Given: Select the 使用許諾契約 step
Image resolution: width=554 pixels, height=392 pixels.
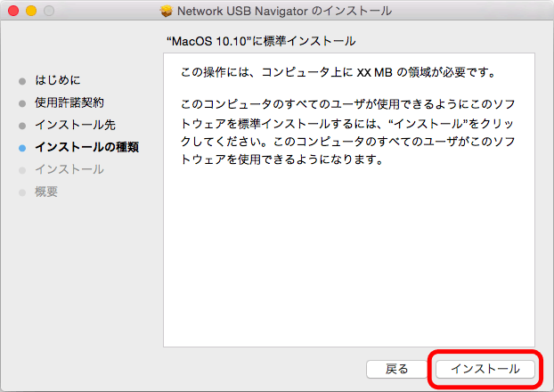Looking at the screenshot, I should (x=69, y=102).
